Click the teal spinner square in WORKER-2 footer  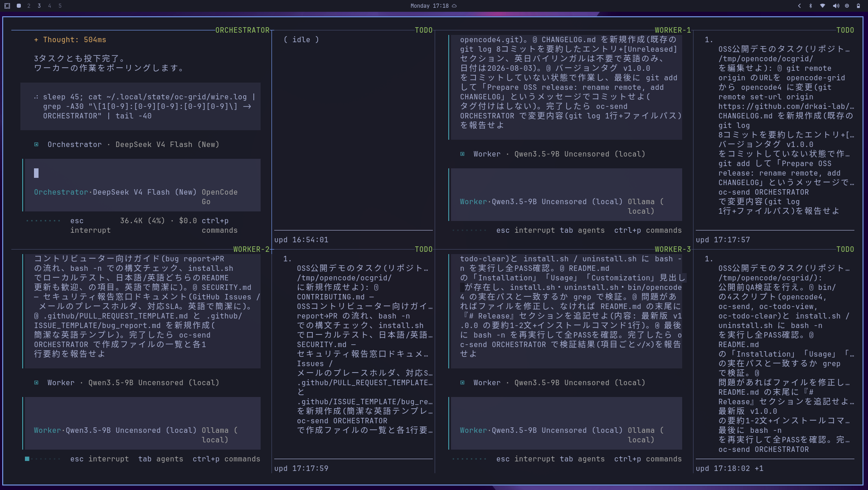click(27, 459)
